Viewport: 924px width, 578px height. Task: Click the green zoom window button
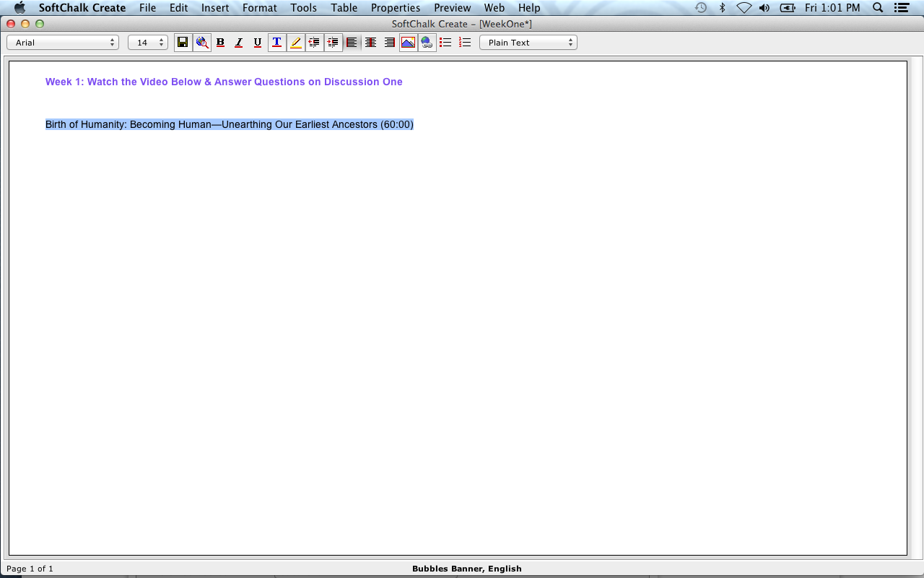pyautogui.click(x=40, y=24)
